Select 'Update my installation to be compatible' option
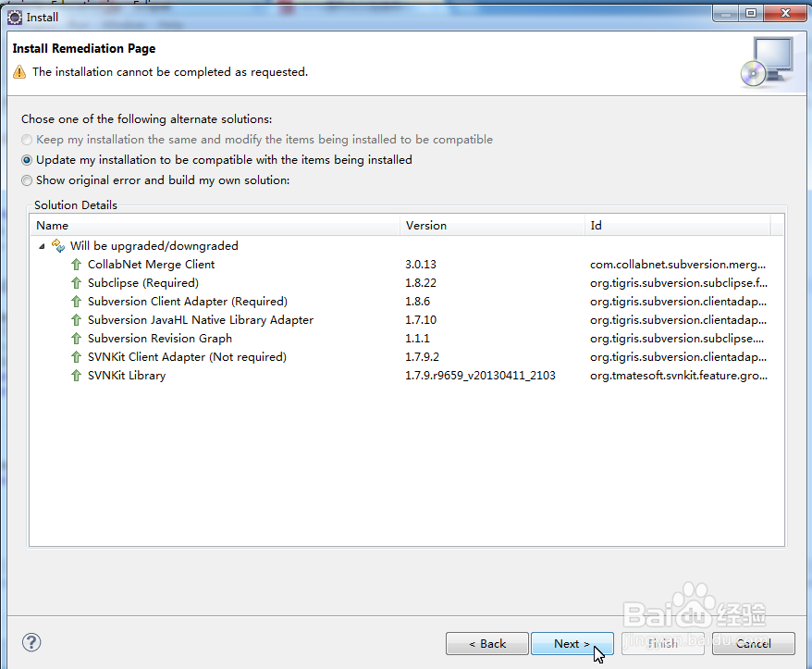 (216, 159)
